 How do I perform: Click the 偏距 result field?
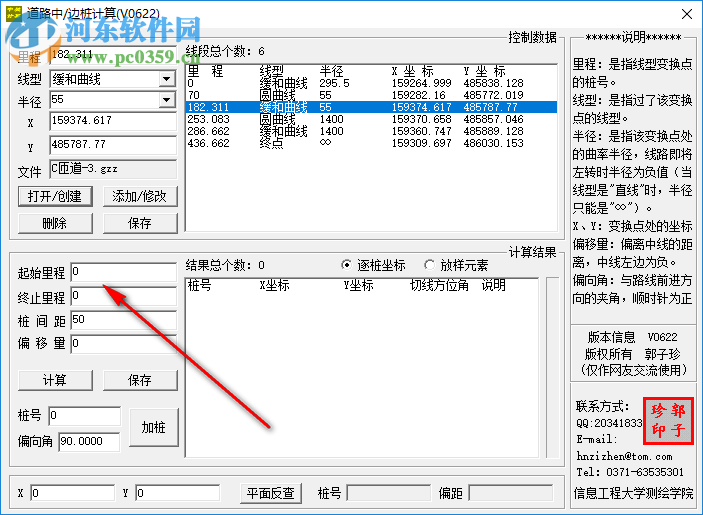tap(511, 493)
